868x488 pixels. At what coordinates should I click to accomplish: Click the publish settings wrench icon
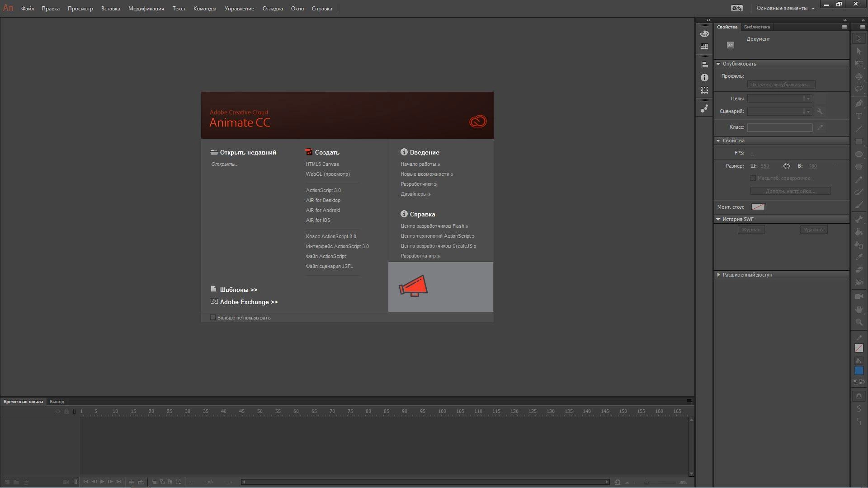[820, 111]
